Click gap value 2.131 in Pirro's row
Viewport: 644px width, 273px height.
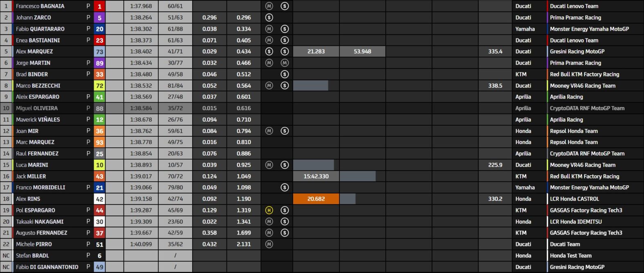pyautogui.click(x=244, y=244)
